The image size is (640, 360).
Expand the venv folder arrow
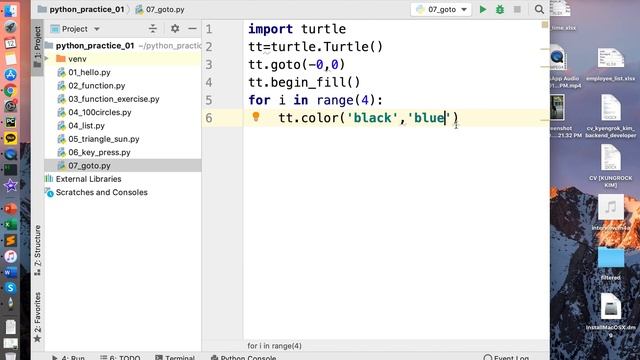[47, 59]
